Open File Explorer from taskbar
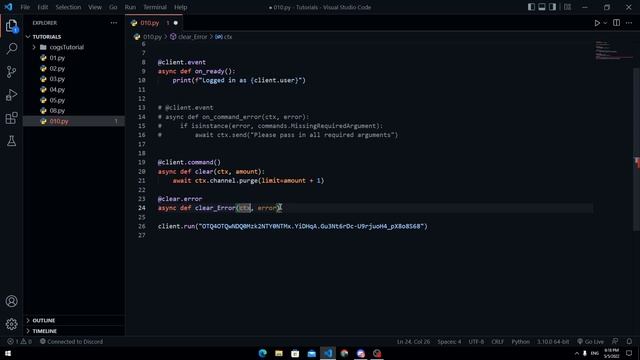 coord(279,353)
